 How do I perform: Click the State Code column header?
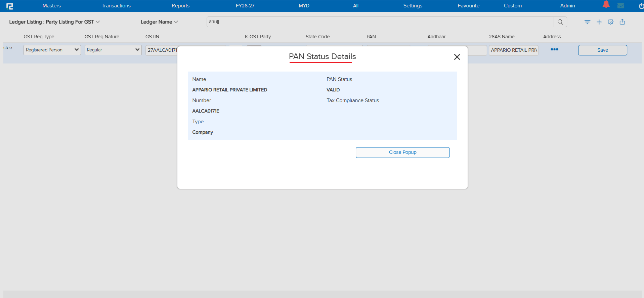tap(317, 37)
